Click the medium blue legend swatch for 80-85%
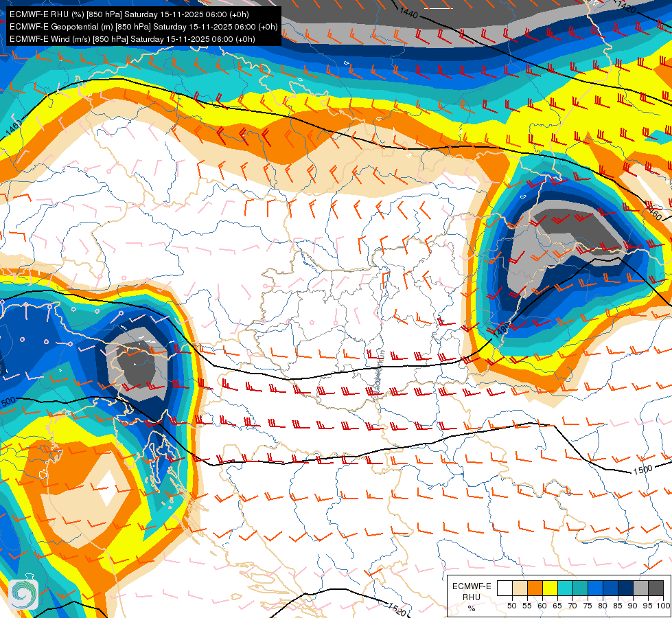This screenshot has width=672, height=618. (610, 588)
